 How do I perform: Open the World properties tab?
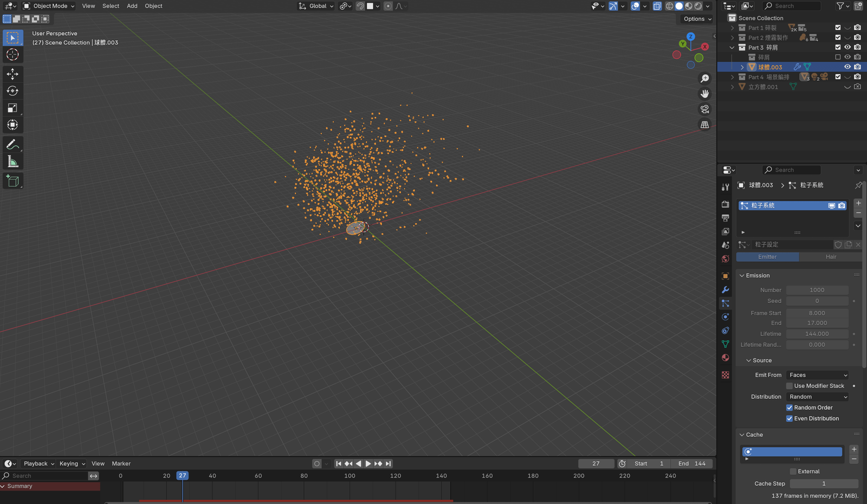(726, 259)
